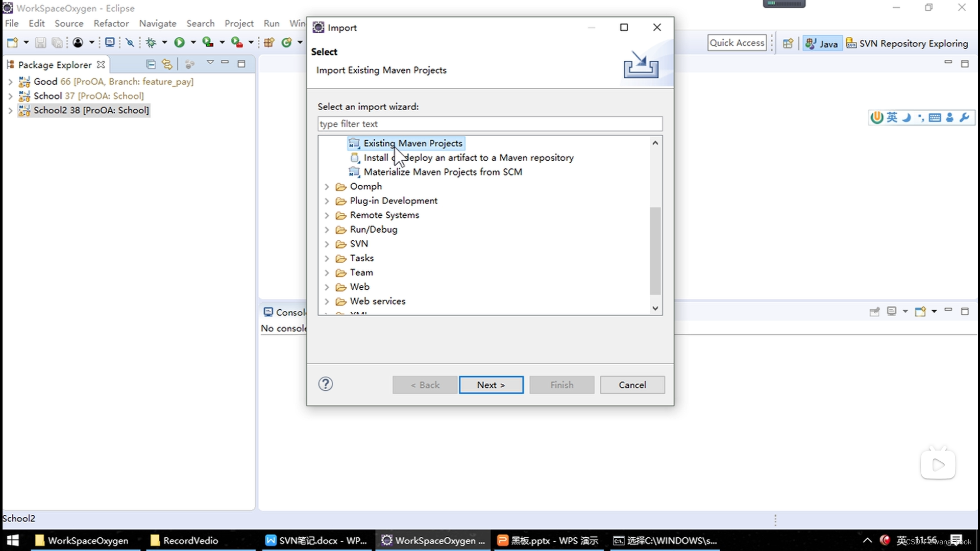Image resolution: width=980 pixels, height=551 pixels.
Task: Expand Good 66 ProOA project node
Action: click(x=11, y=81)
